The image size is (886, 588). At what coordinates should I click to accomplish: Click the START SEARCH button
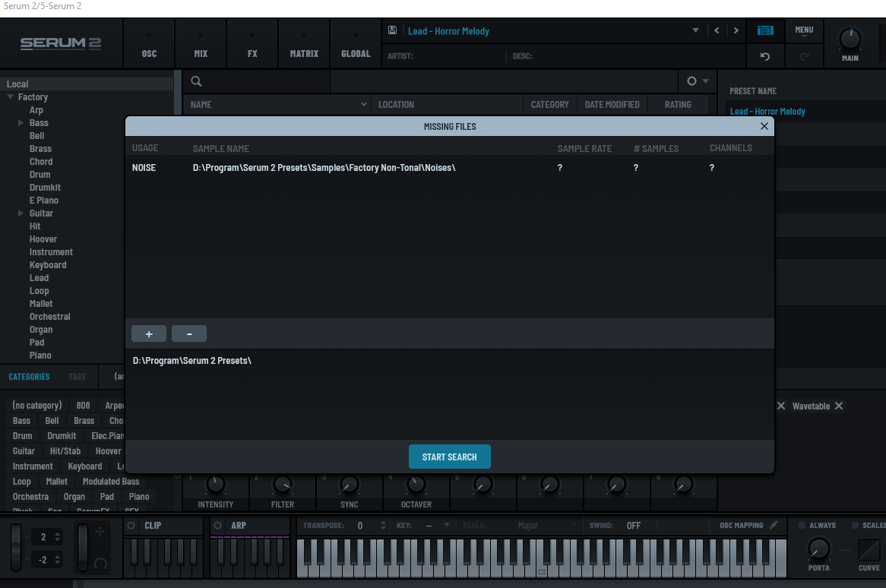(x=449, y=457)
